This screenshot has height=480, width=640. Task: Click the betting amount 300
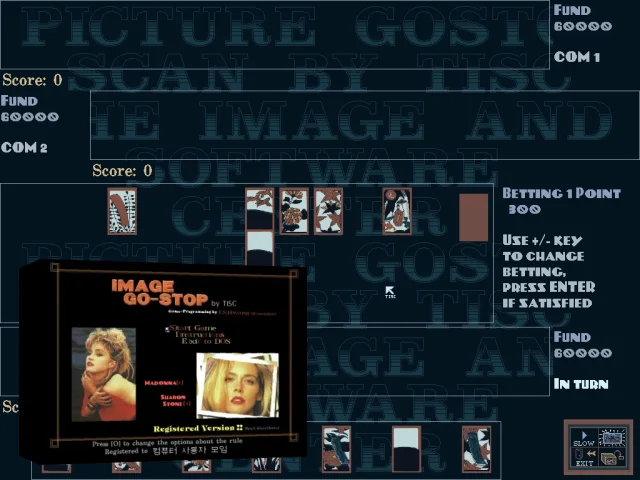tap(524, 209)
